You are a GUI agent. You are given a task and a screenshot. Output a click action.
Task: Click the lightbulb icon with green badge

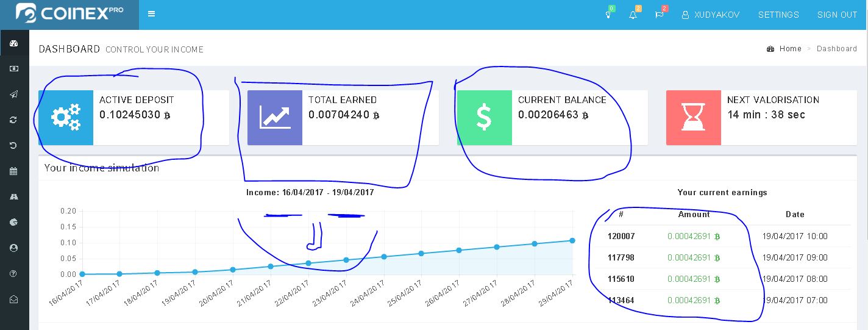(608, 15)
